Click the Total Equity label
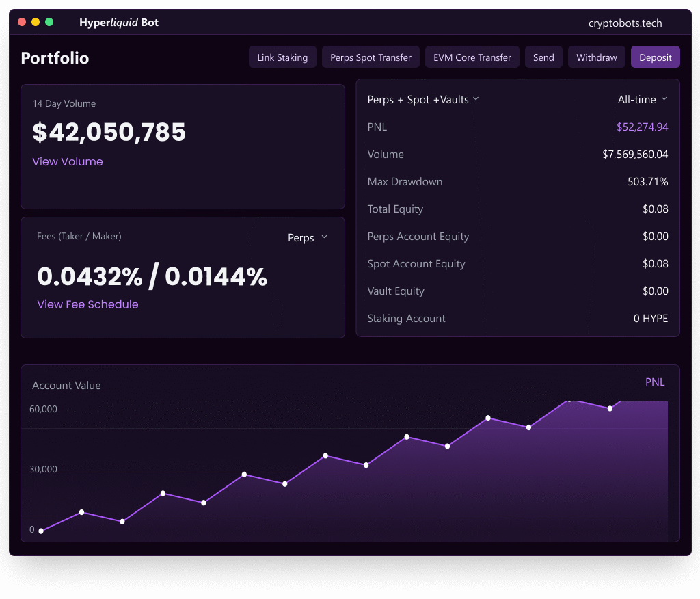The image size is (700, 599). [x=395, y=209]
